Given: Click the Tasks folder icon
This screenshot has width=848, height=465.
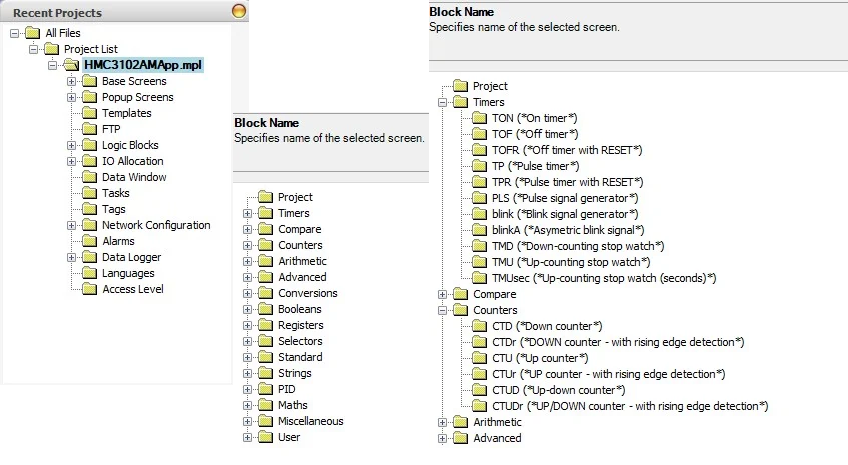Looking at the screenshot, I should 89,193.
